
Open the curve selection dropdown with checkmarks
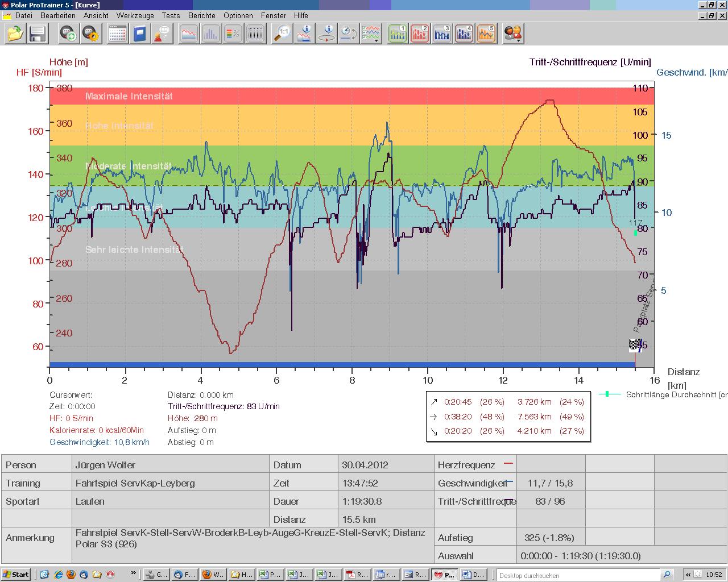(371, 34)
